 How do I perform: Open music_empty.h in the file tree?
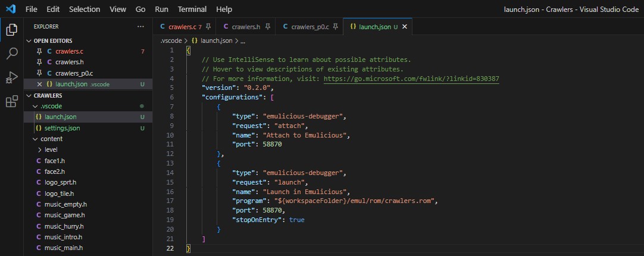coord(88,204)
